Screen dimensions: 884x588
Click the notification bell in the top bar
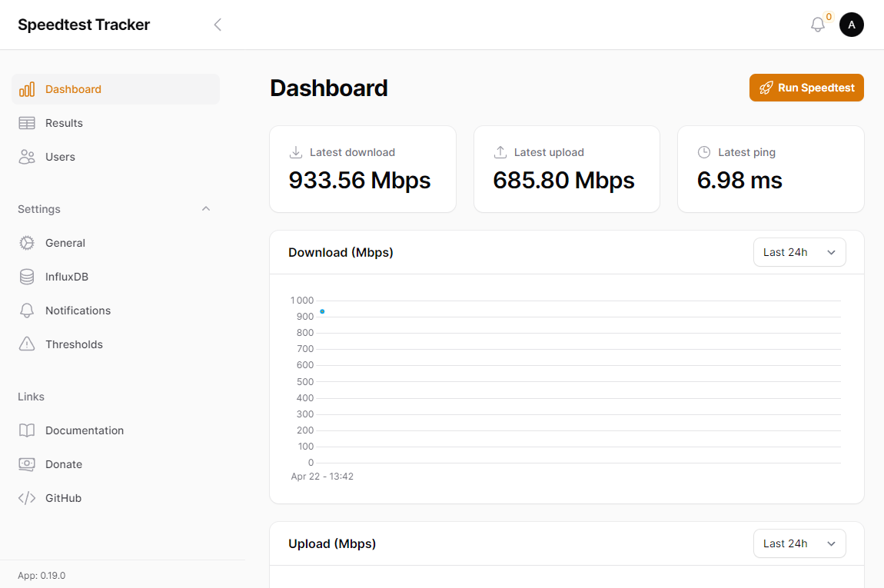(817, 25)
